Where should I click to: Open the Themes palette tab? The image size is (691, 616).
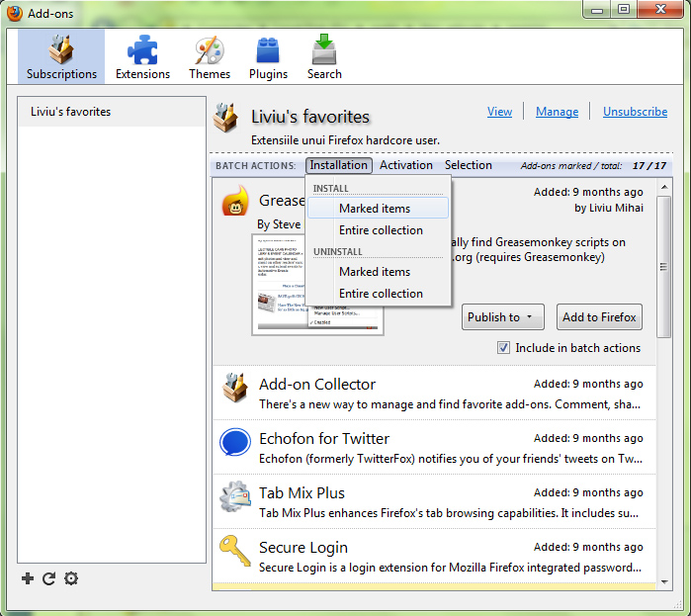tap(210, 56)
